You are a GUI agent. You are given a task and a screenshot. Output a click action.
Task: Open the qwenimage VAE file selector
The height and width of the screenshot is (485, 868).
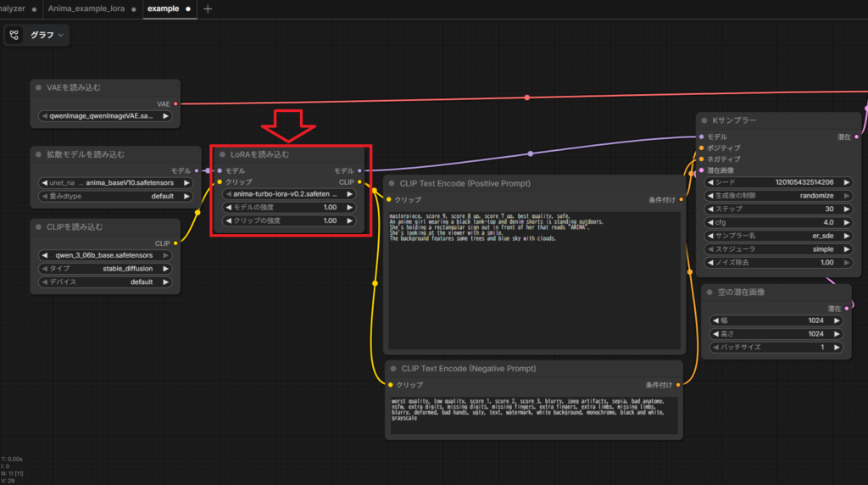coord(105,116)
